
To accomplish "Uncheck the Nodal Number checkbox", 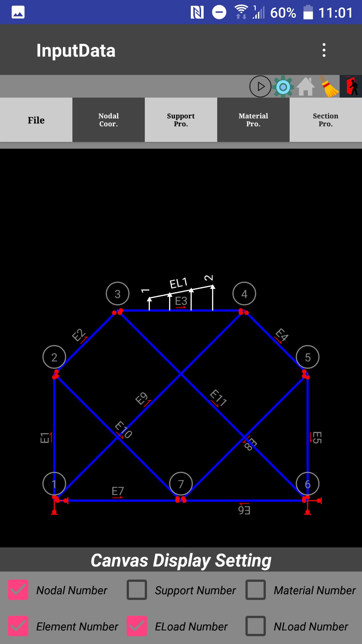I will click(x=18, y=590).
